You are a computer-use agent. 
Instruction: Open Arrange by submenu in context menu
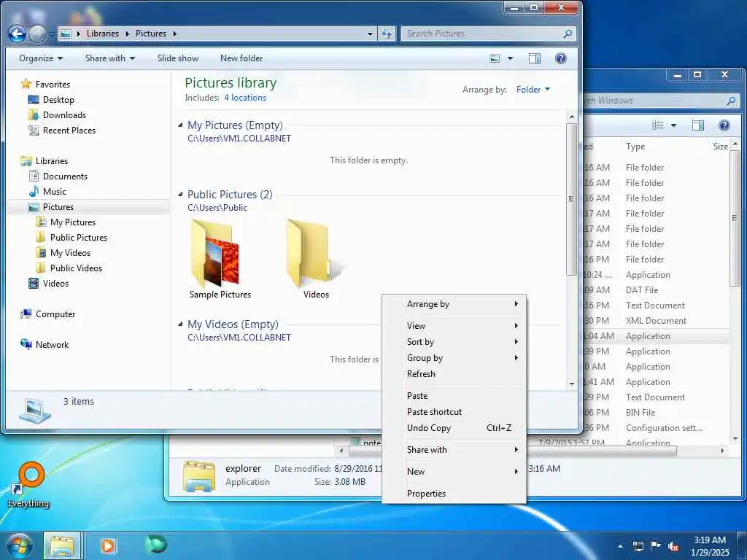click(x=454, y=304)
